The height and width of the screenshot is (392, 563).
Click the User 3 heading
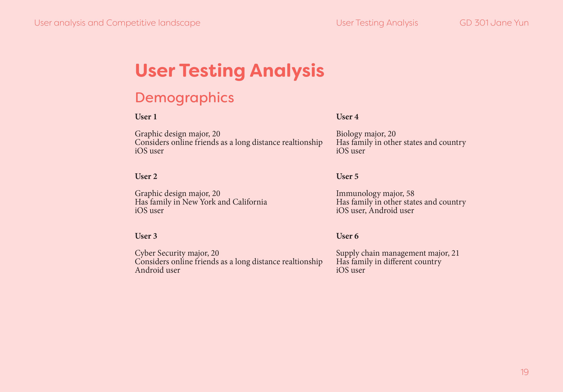[146, 236]
